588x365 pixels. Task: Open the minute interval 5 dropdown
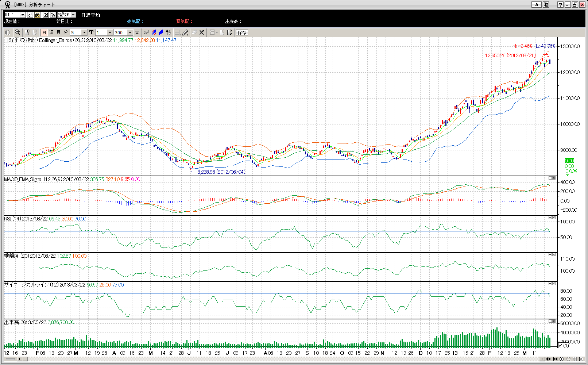tap(84, 32)
